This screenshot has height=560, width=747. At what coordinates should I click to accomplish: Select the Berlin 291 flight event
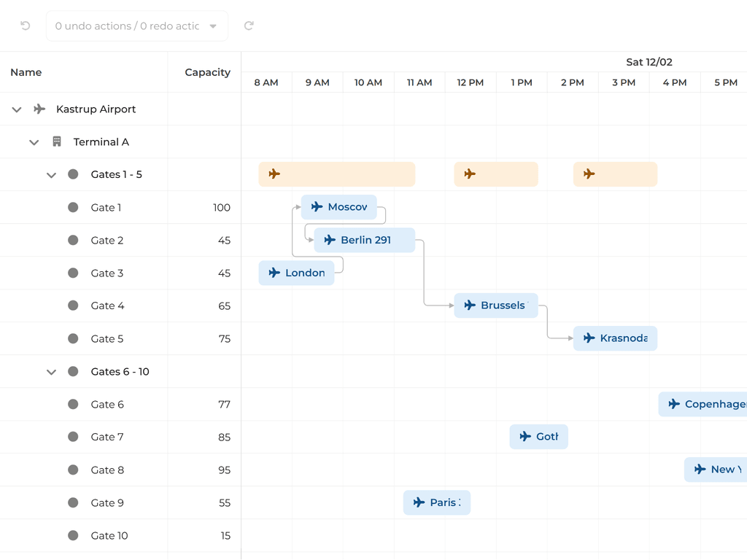tap(365, 240)
